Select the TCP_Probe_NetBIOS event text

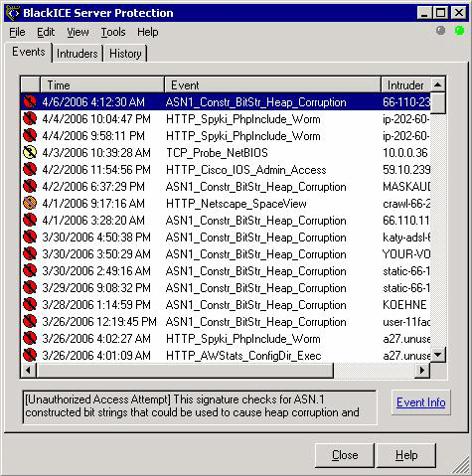(217, 153)
